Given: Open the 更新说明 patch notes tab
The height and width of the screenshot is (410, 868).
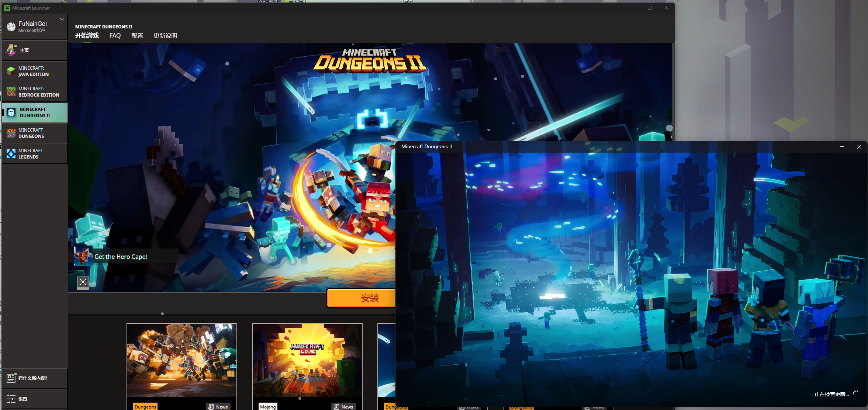Looking at the screenshot, I should pyautogui.click(x=165, y=35).
